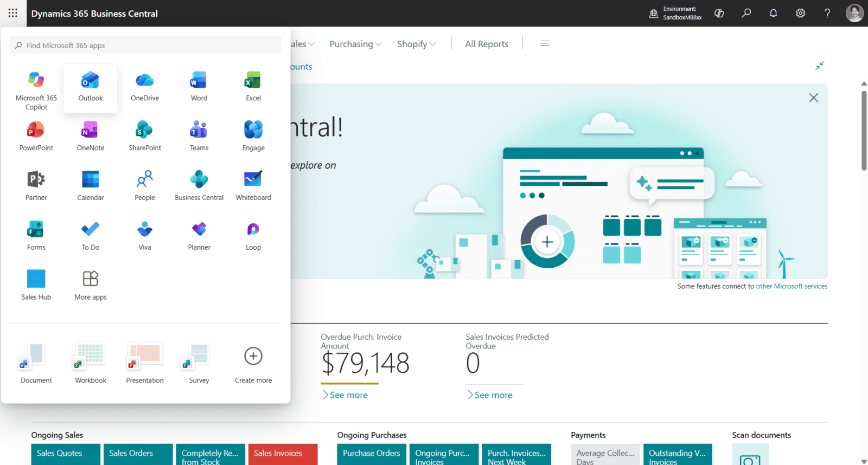Image resolution: width=868 pixels, height=465 pixels.
Task: Open the Scan documents camera tile
Action: [750, 455]
